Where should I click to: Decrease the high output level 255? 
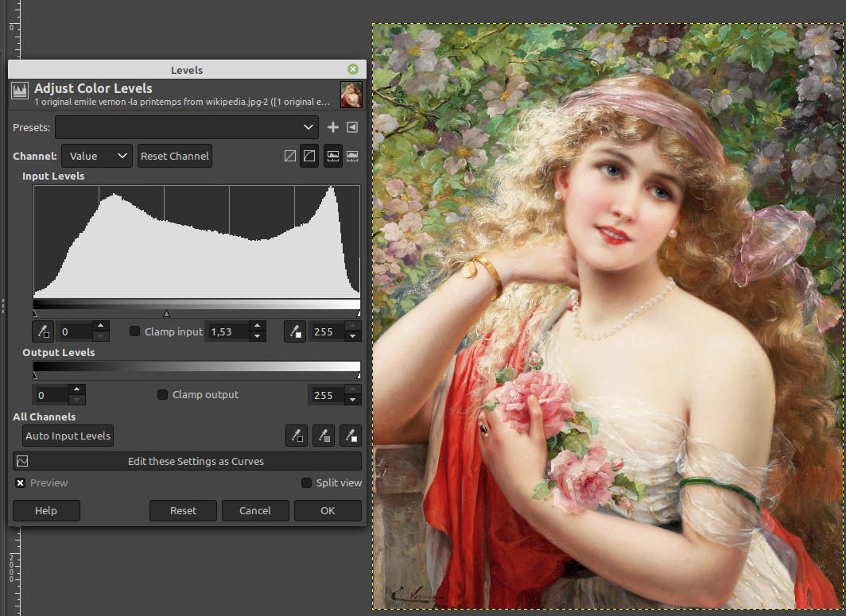click(x=353, y=400)
